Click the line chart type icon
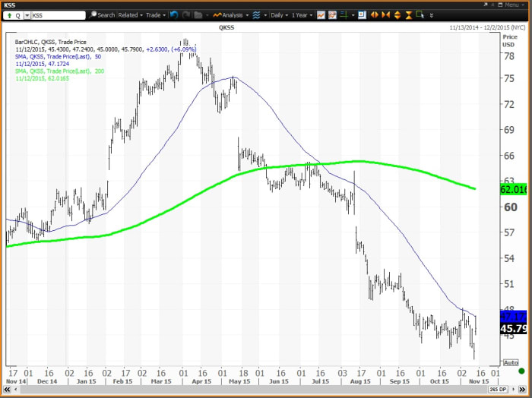This screenshot has width=532, height=398. tap(321, 14)
